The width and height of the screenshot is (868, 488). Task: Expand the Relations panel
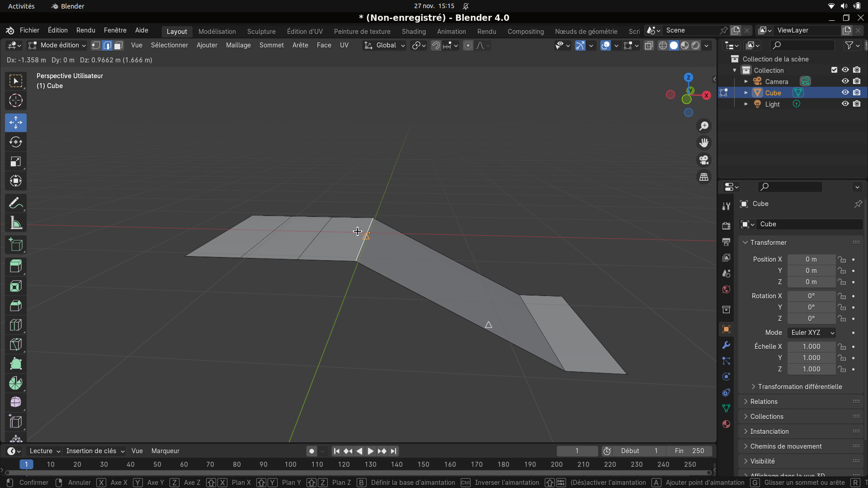pyautogui.click(x=764, y=402)
